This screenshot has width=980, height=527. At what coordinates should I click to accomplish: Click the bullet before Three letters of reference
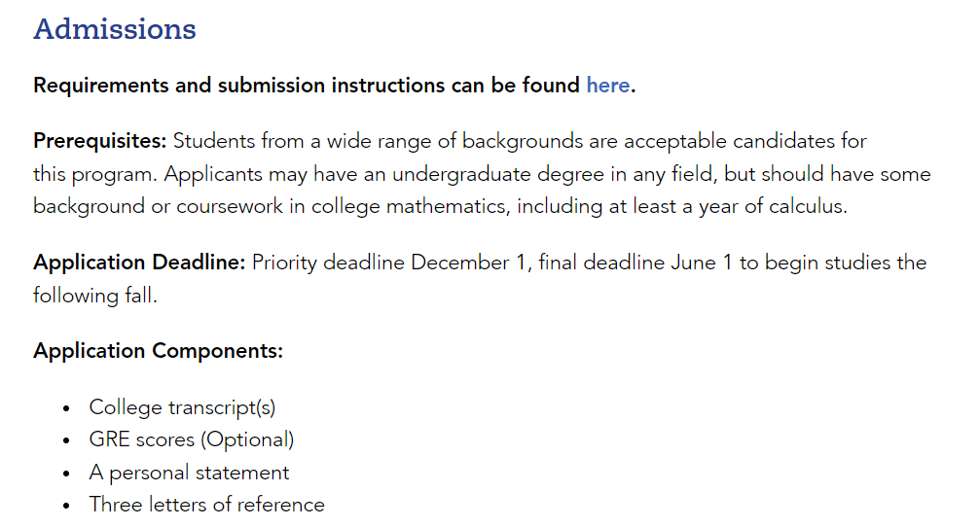[x=66, y=506]
